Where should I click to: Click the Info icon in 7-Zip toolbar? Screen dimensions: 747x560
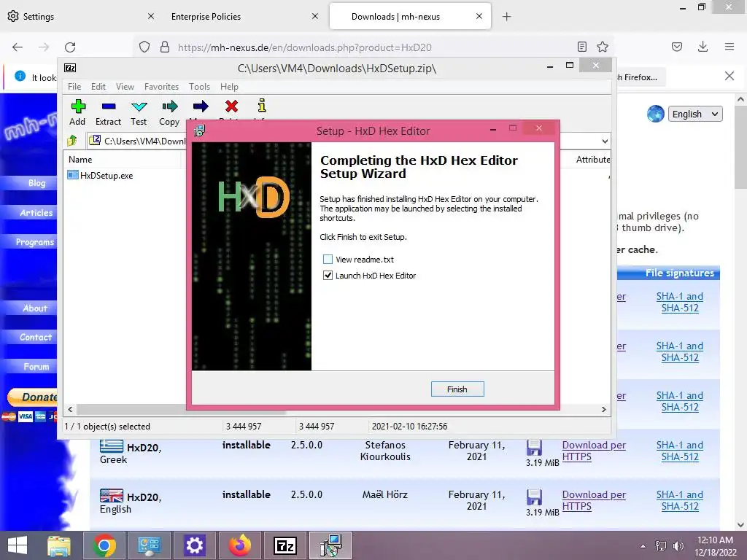click(x=262, y=105)
